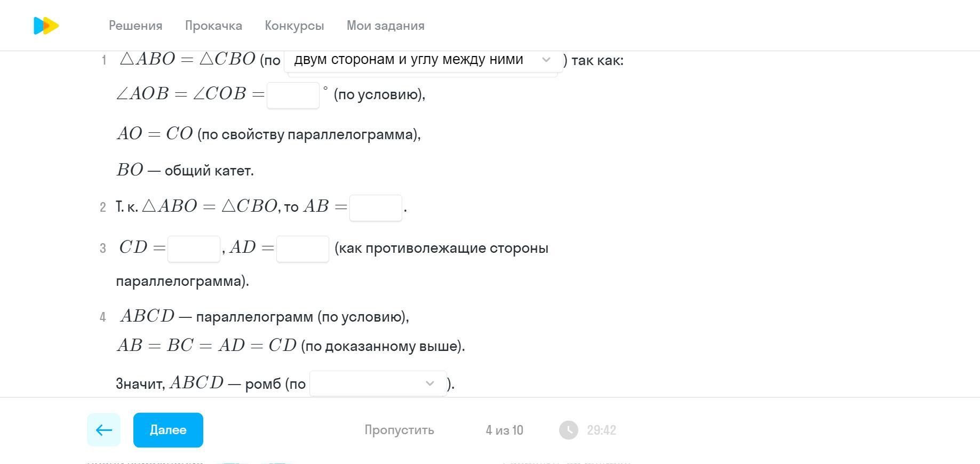This screenshot has height=464, width=980.
Task: Click the Пропустить link
Action: [x=399, y=430]
